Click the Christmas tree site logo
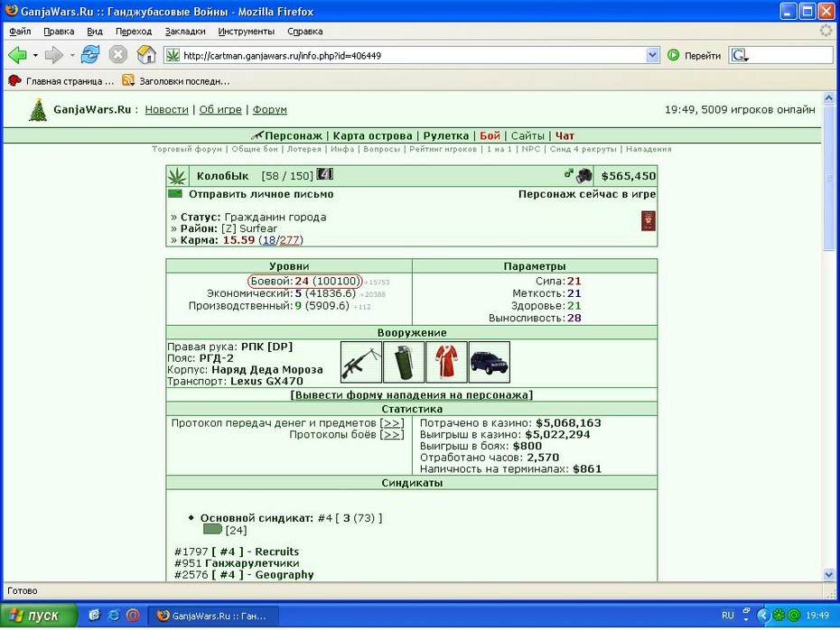This screenshot has width=840, height=630. (x=38, y=110)
